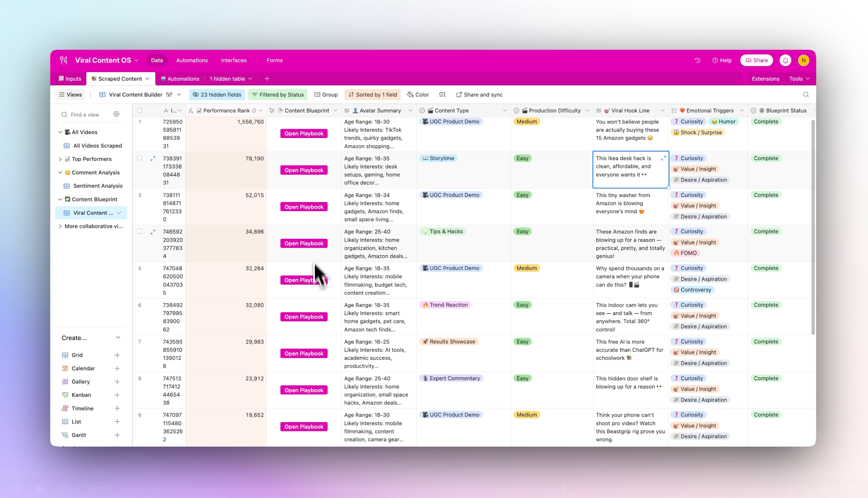
Task: Check the fourth row checkbox
Action: [140, 232]
